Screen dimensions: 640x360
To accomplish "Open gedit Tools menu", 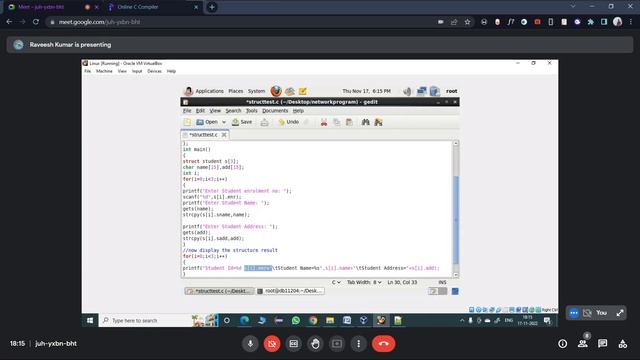I will 252,111.
